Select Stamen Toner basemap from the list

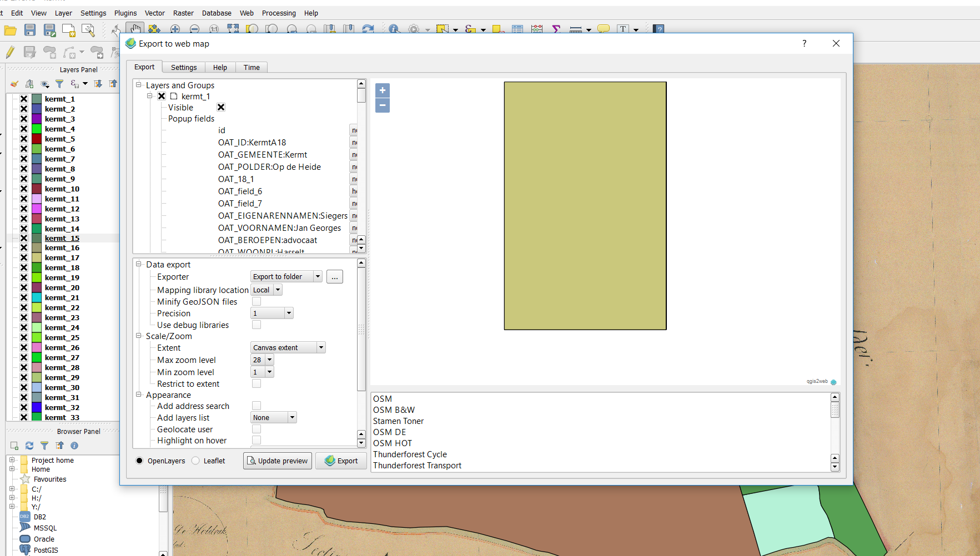(x=398, y=421)
